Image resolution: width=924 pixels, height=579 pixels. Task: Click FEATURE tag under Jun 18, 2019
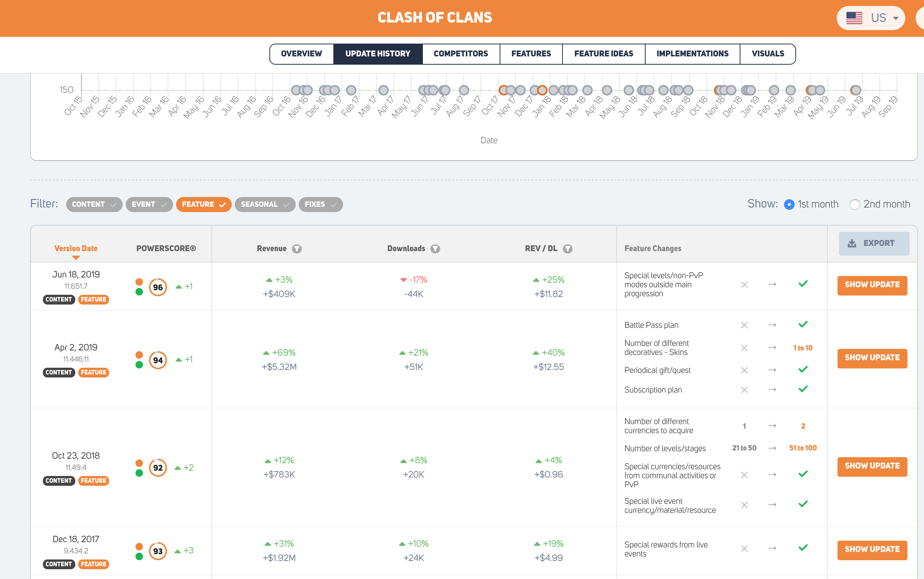(x=93, y=299)
